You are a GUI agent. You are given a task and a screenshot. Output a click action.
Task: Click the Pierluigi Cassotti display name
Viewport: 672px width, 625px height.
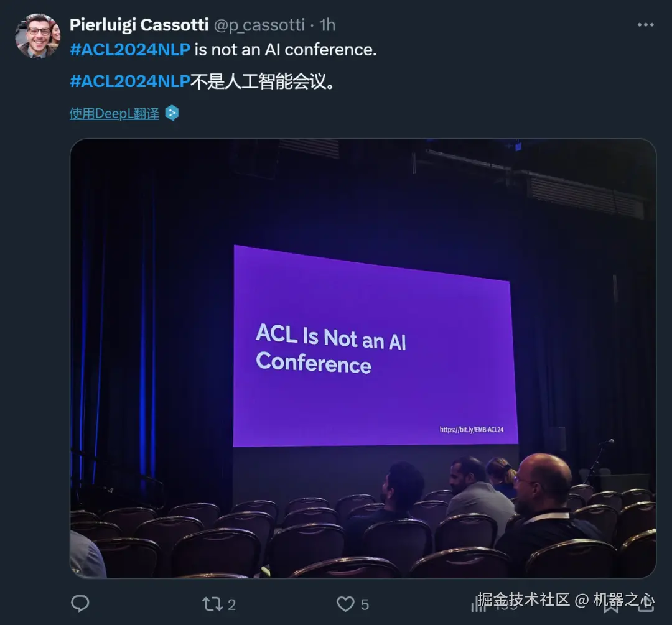(x=139, y=25)
